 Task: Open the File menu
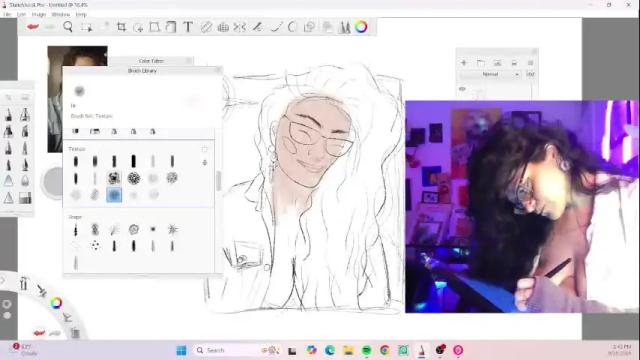(7, 14)
